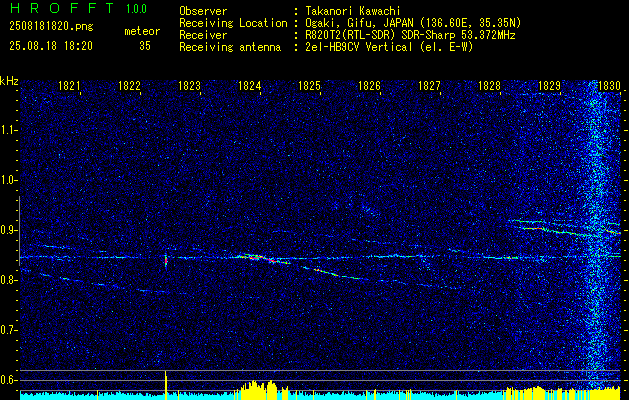The height and width of the screenshot is (400, 629).
Task: Click the HROFFT title text
Action: (x=61, y=8)
